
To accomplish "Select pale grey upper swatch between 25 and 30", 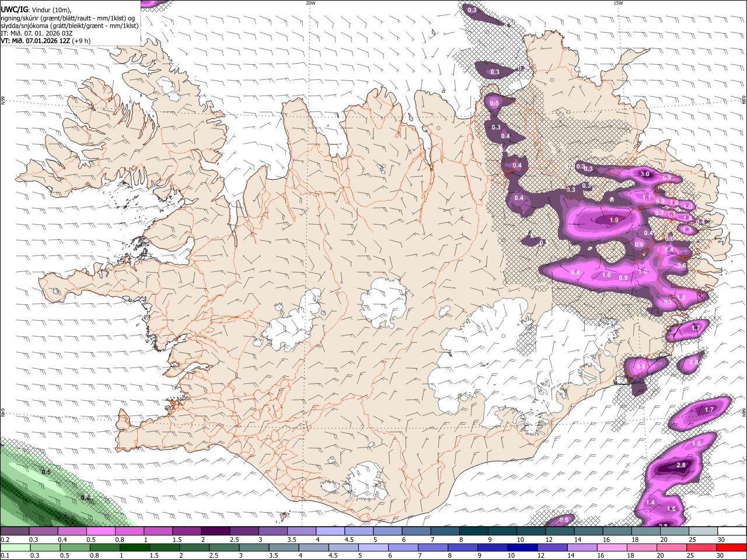I will [704, 531].
